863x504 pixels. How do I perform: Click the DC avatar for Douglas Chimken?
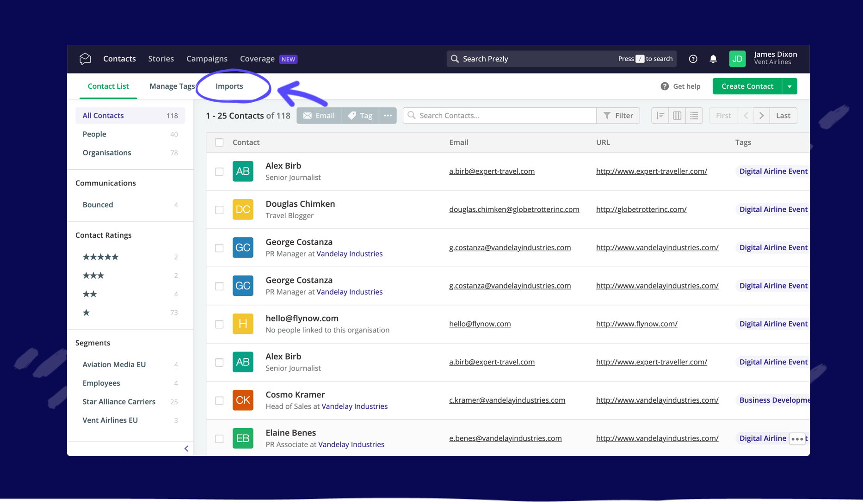coord(243,209)
